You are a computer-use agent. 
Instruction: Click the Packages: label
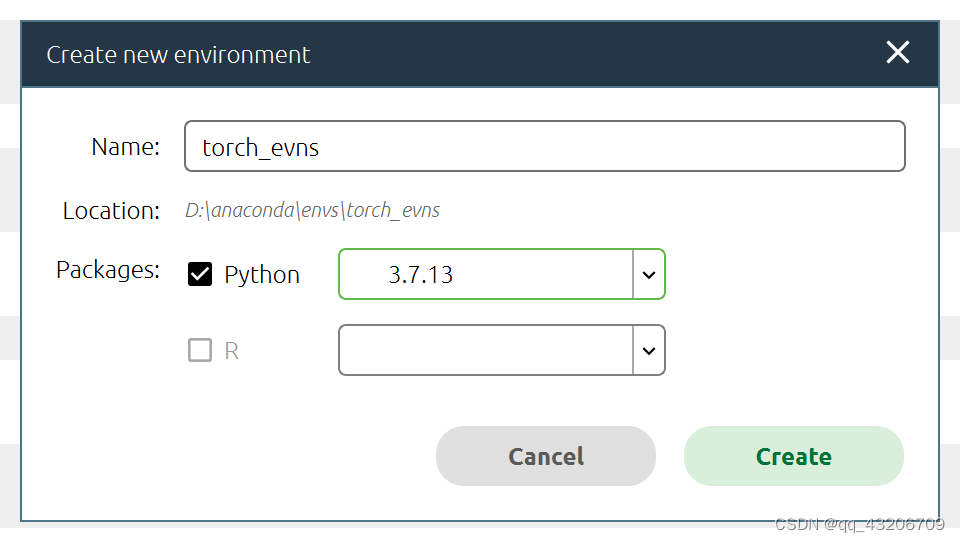[x=108, y=270]
